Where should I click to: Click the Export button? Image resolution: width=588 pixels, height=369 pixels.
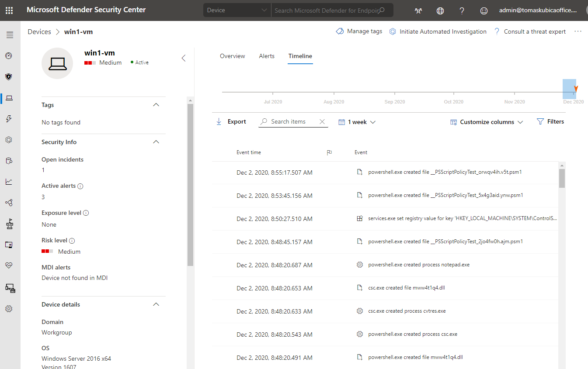[231, 122]
